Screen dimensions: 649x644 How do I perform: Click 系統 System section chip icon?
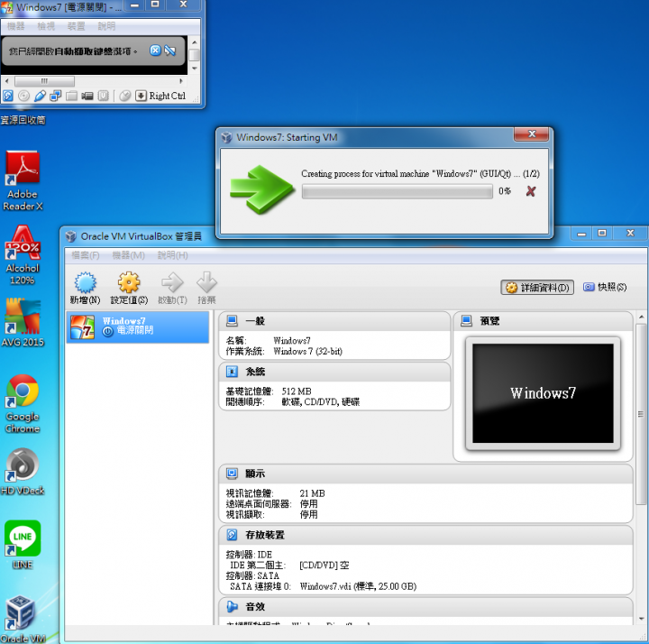tap(232, 372)
